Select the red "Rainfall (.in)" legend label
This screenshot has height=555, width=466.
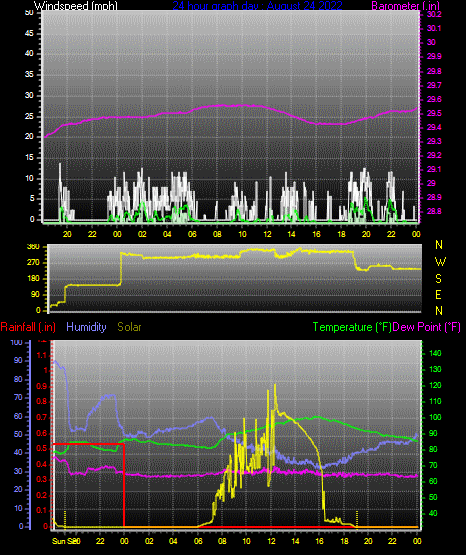pyautogui.click(x=28, y=327)
